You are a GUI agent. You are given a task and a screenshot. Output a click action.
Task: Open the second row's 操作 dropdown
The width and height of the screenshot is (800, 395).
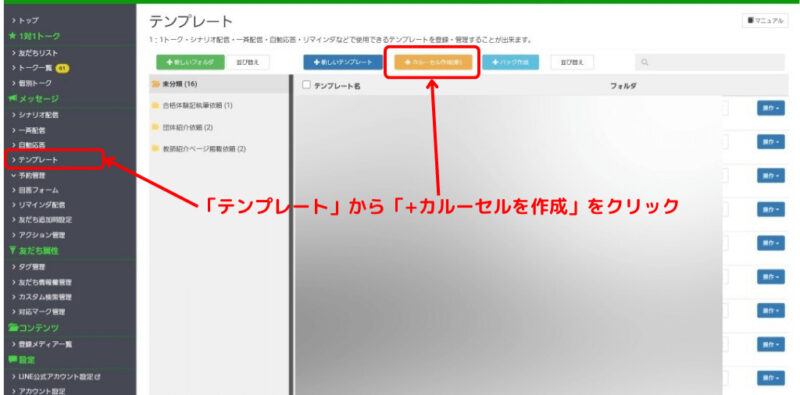point(770,141)
